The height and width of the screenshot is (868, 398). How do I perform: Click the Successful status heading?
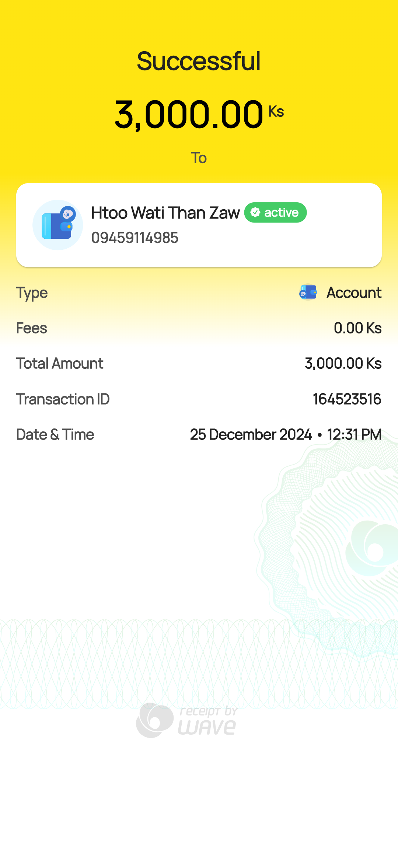coord(199,61)
